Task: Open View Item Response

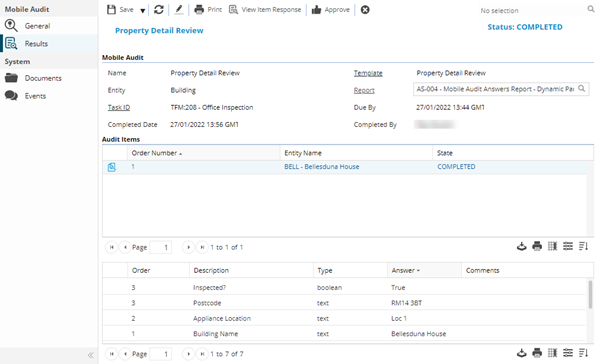Action: point(265,10)
